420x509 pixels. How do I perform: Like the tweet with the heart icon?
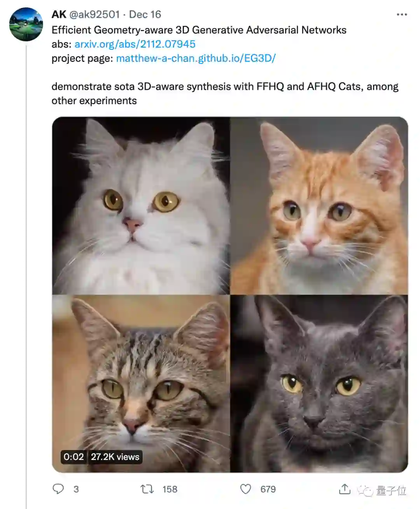point(245,489)
